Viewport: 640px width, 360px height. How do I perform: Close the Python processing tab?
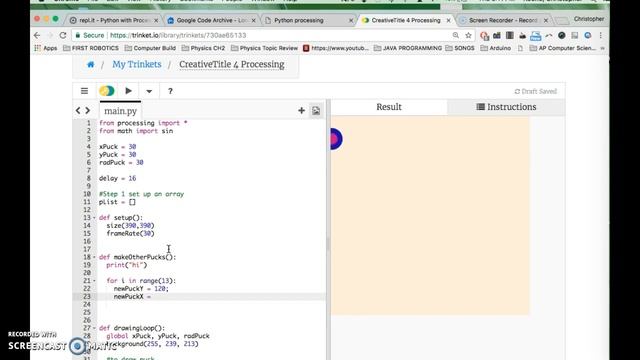click(351, 20)
